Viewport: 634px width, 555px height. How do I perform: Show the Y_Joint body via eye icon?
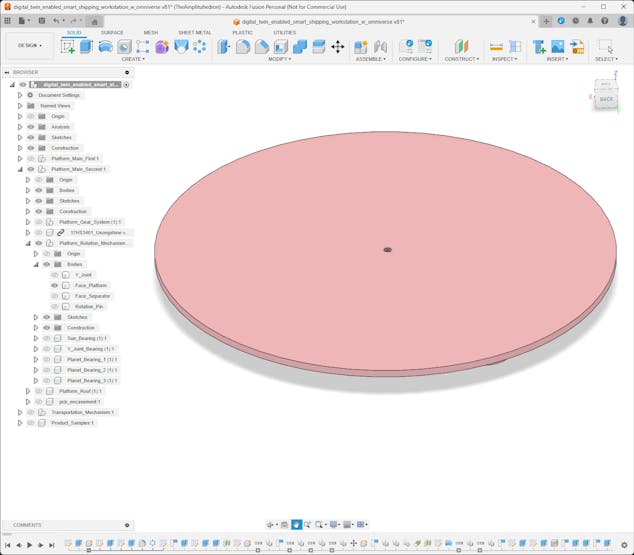coord(55,275)
